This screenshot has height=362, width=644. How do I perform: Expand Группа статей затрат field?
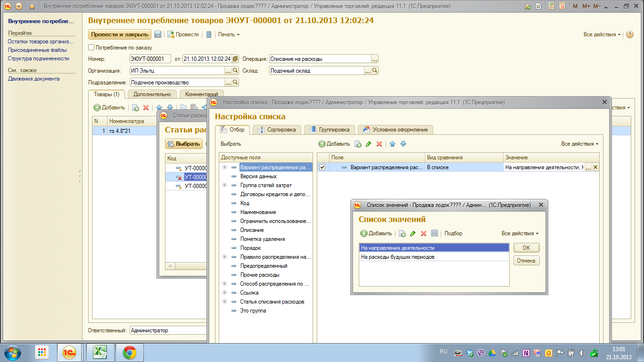point(225,185)
